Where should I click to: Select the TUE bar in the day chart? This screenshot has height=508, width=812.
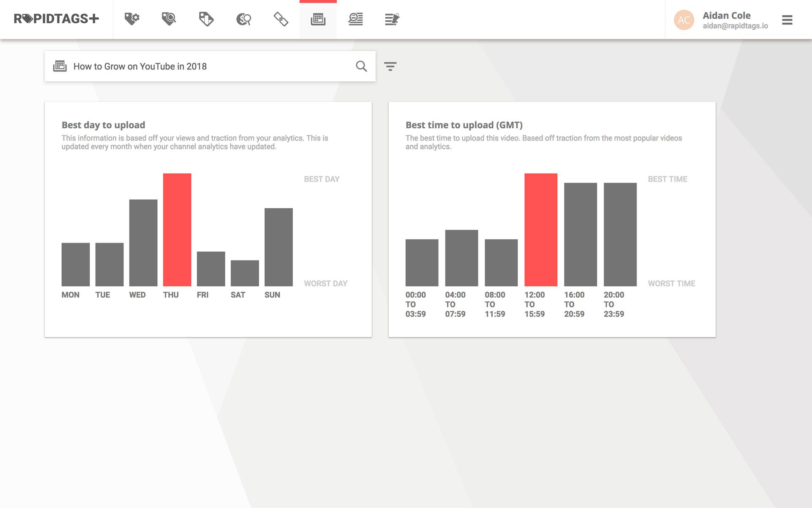pos(110,264)
